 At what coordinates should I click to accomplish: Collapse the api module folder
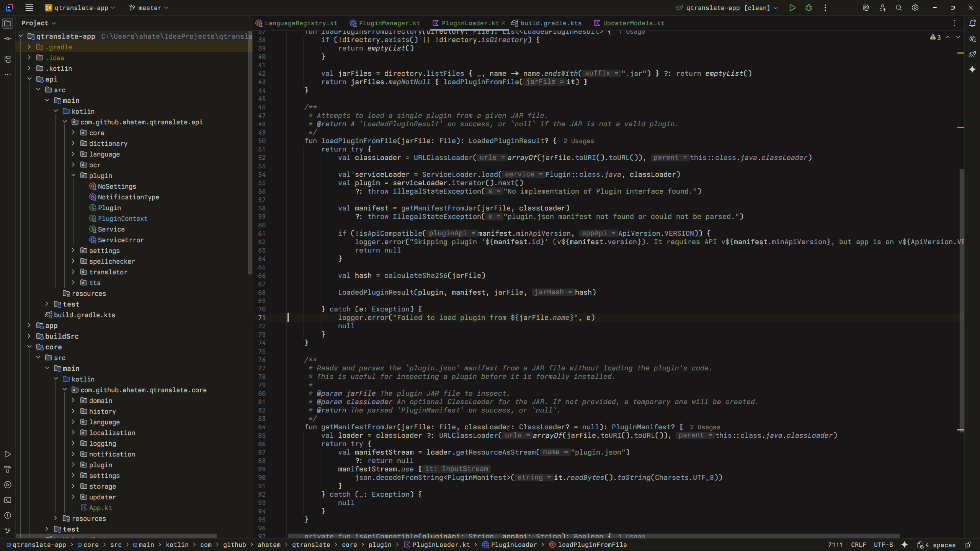[29, 79]
